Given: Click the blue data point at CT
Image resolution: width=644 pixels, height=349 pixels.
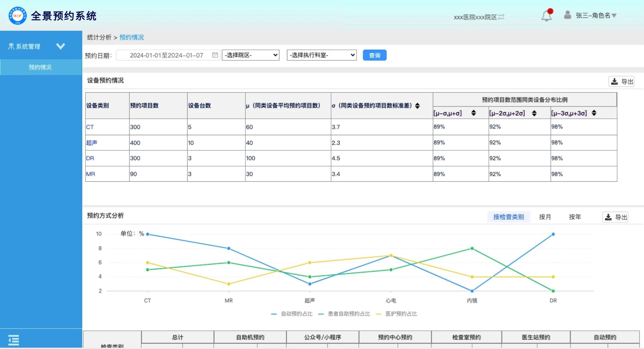Looking at the screenshot, I should tap(147, 234).
